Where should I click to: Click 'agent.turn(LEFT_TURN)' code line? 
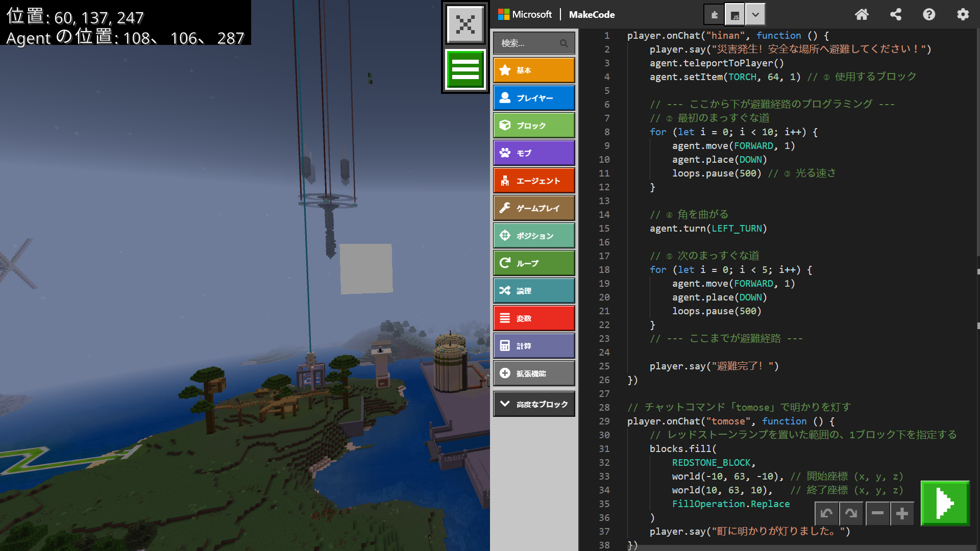[x=708, y=228]
